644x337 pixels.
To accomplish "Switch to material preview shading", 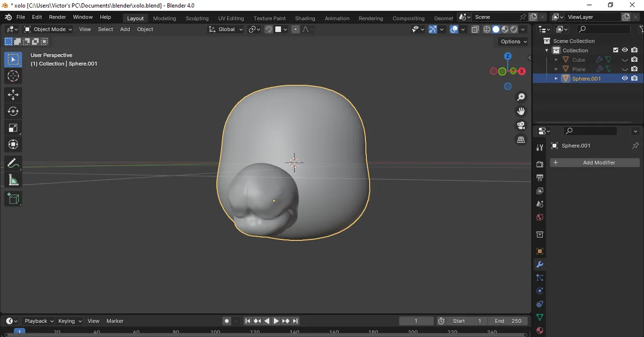I will pyautogui.click(x=505, y=29).
